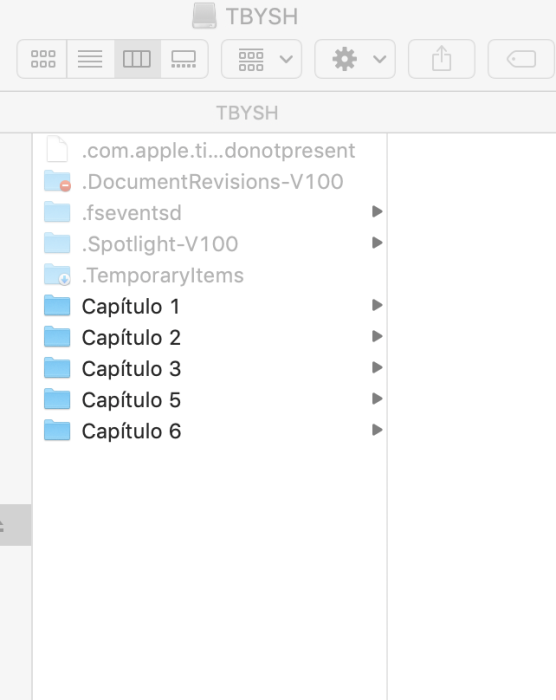Viewport: 556px width, 700px height.
Task: Click the eject icon in sidebar
Action: (x=1, y=525)
